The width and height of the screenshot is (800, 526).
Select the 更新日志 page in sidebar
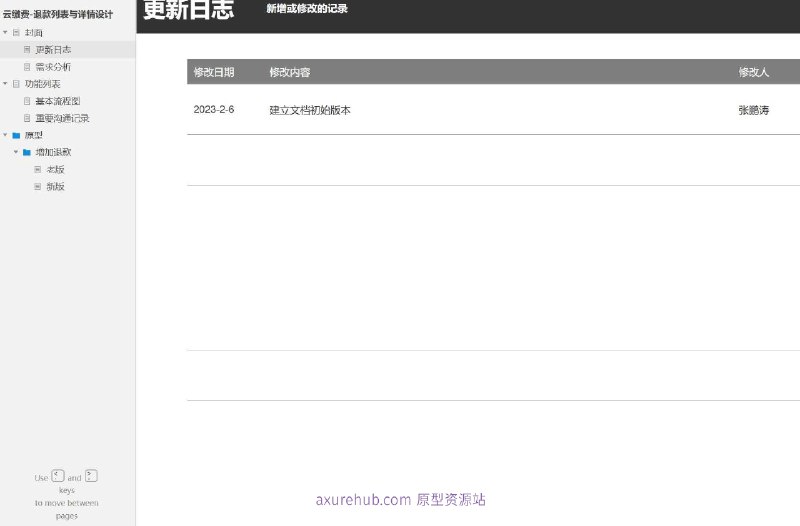coord(53,49)
